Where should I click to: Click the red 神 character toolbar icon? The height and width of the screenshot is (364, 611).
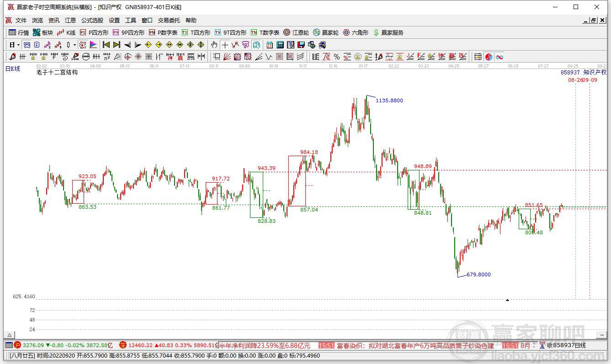coord(170,57)
